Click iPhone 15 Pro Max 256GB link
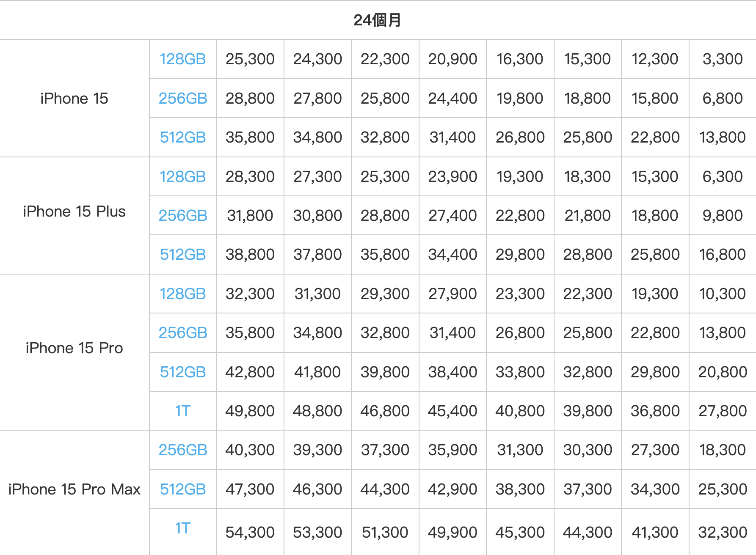This screenshot has height=555, width=756. pos(182,450)
